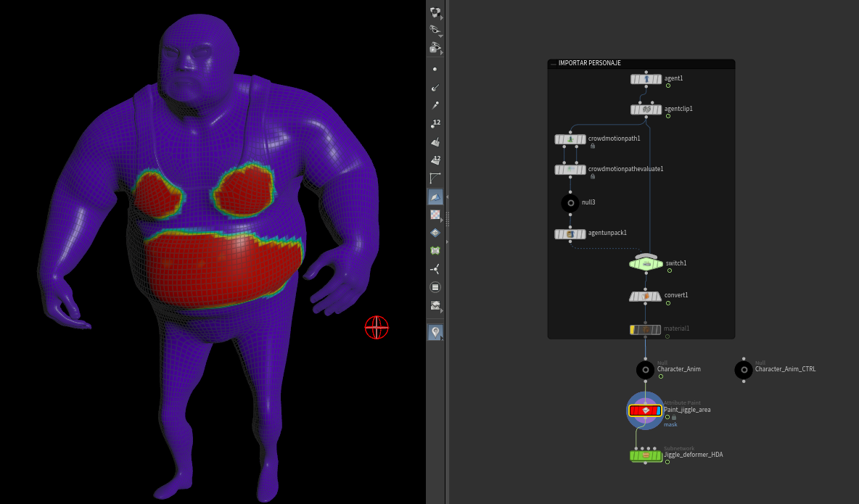Click the IMPORTAR PERSONAJE box title
Image resolution: width=859 pixels, height=504 pixels.
[589, 64]
